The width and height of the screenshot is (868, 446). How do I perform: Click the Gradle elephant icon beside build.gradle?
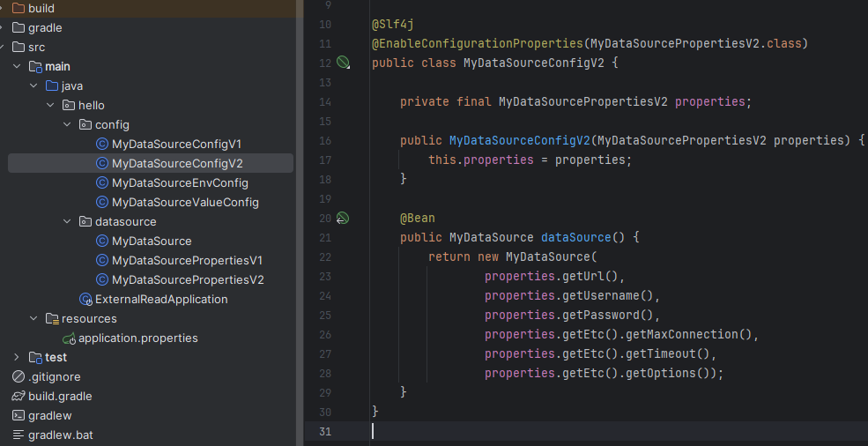click(19, 396)
